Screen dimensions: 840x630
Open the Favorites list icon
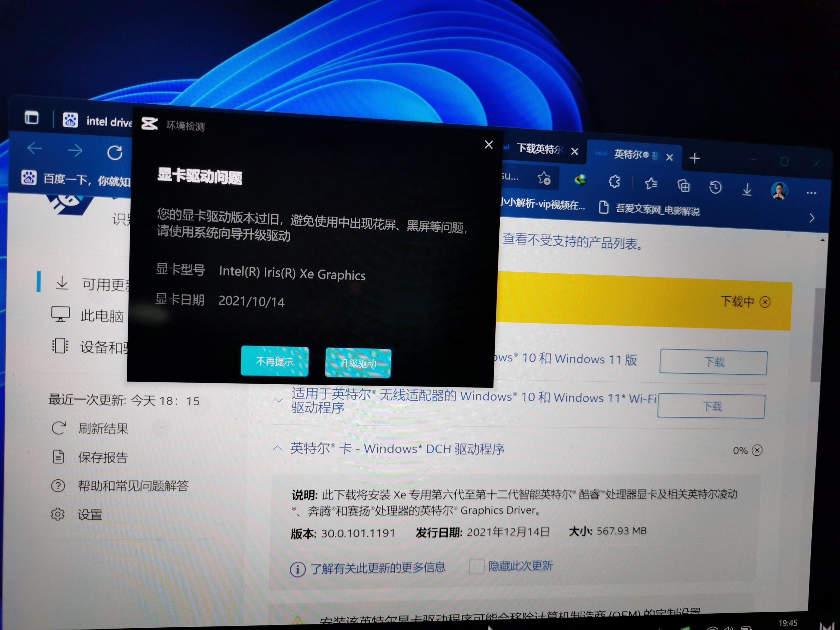click(x=651, y=184)
